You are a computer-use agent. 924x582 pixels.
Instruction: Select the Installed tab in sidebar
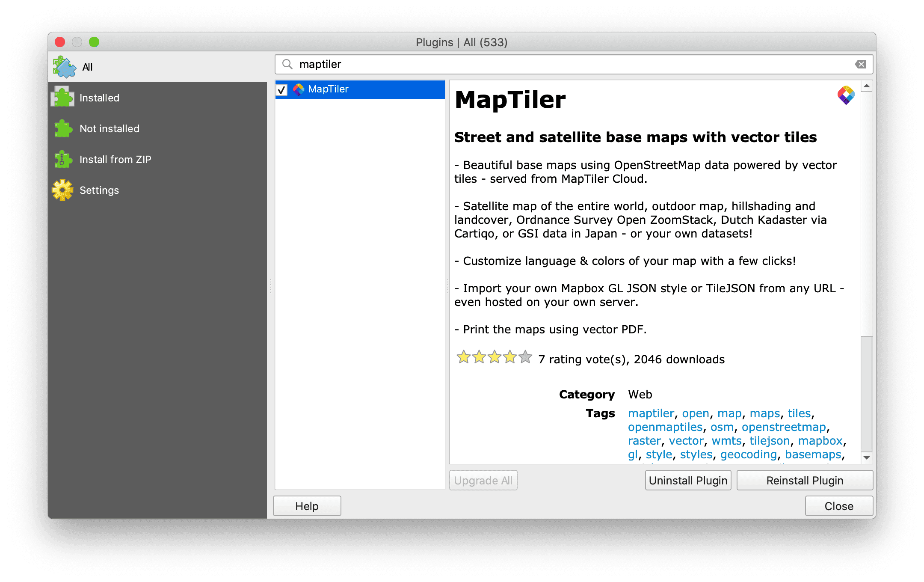click(99, 97)
